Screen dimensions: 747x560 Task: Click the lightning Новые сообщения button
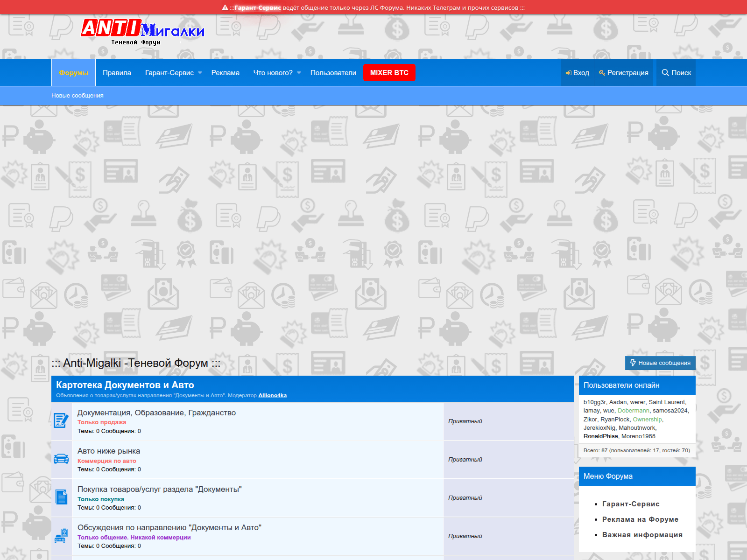660,363
